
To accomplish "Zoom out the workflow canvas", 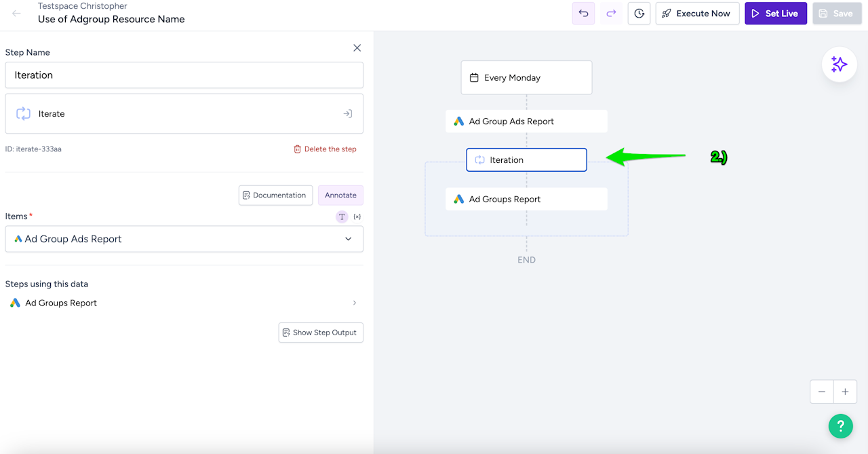I will [822, 392].
